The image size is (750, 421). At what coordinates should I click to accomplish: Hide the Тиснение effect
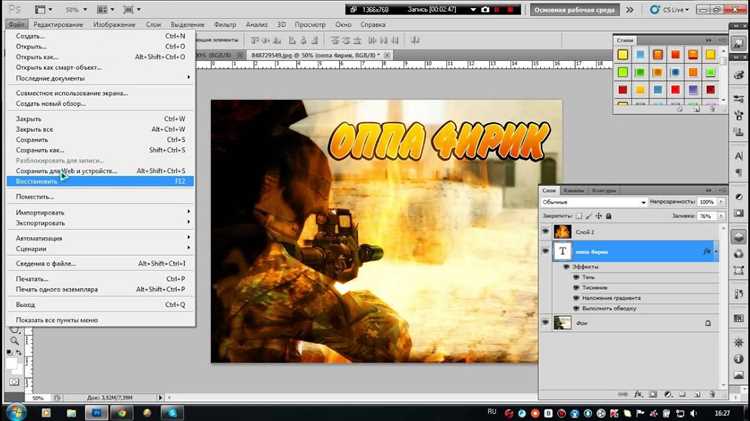click(x=576, y=288)
